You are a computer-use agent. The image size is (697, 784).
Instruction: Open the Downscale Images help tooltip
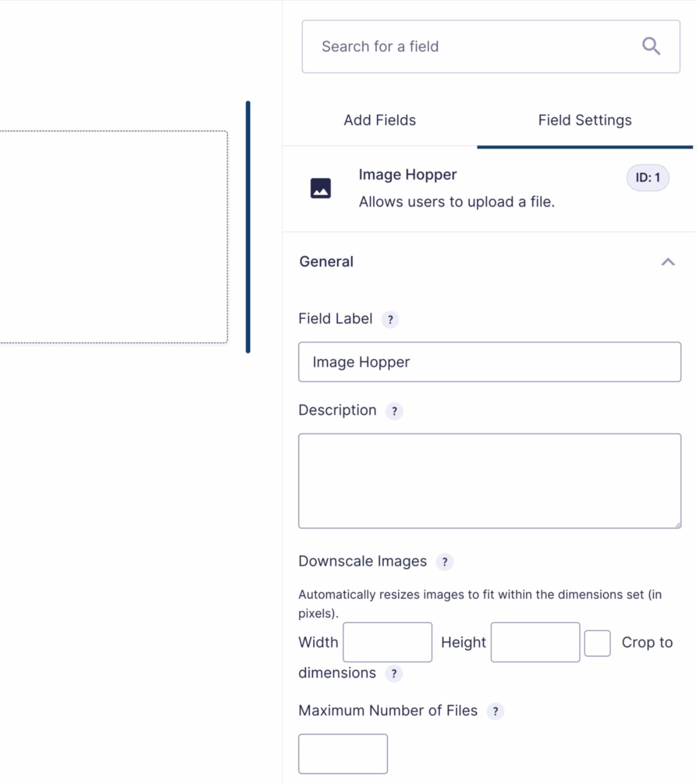pyautogui.click(x=444, y=562)
